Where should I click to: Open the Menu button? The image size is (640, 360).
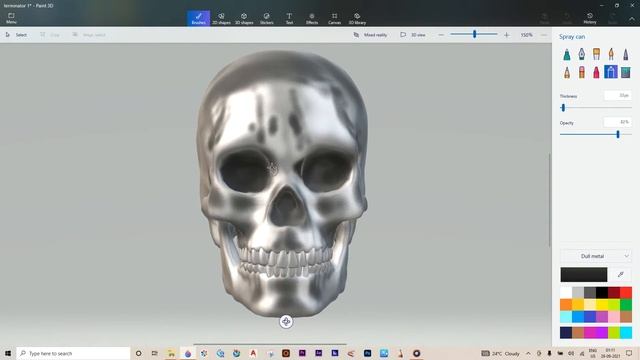click(11, 18)
